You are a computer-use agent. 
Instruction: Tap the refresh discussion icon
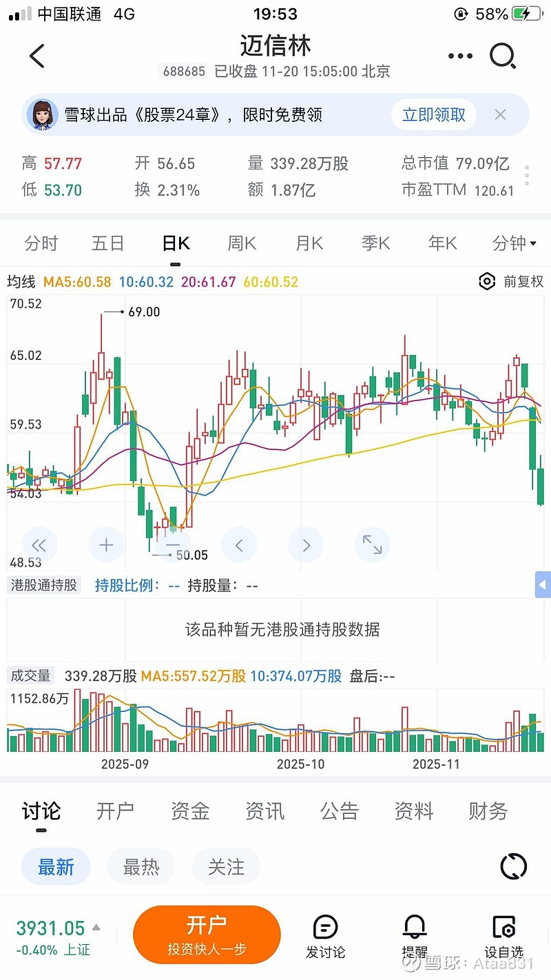coord(513,866)
